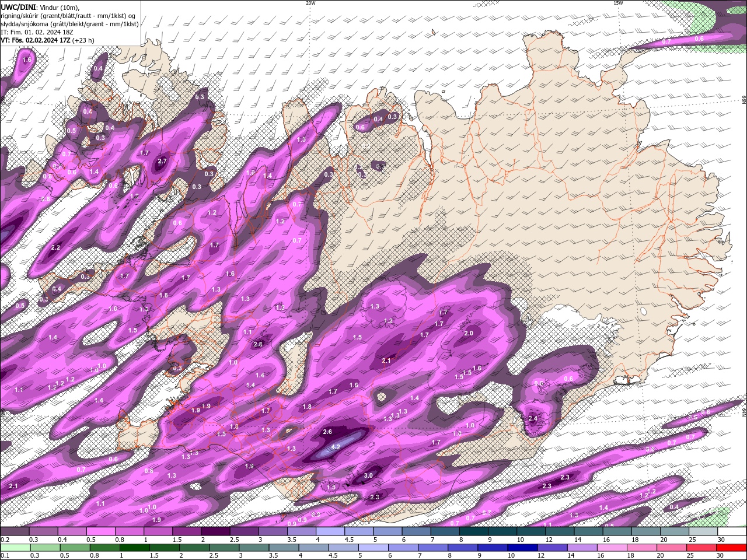747x560 pixels.
Task: Click the 2.7 precipitation value on the map
Action: [x=162, y=161]
